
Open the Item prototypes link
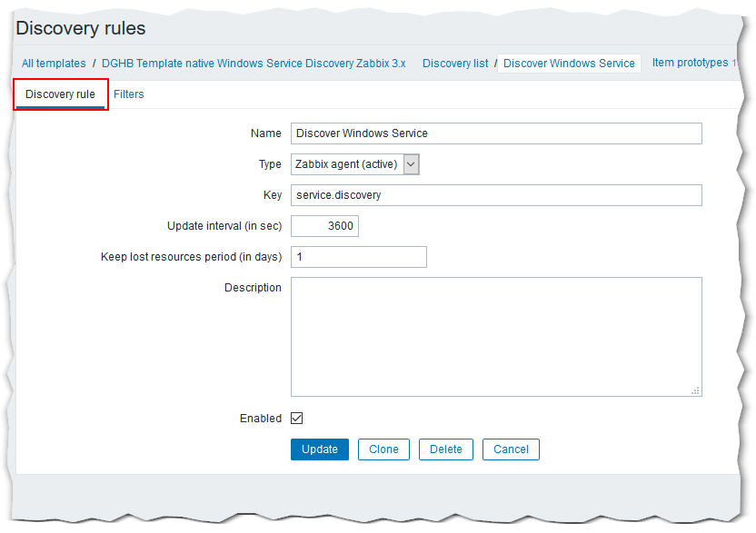[x=690, y=63]
